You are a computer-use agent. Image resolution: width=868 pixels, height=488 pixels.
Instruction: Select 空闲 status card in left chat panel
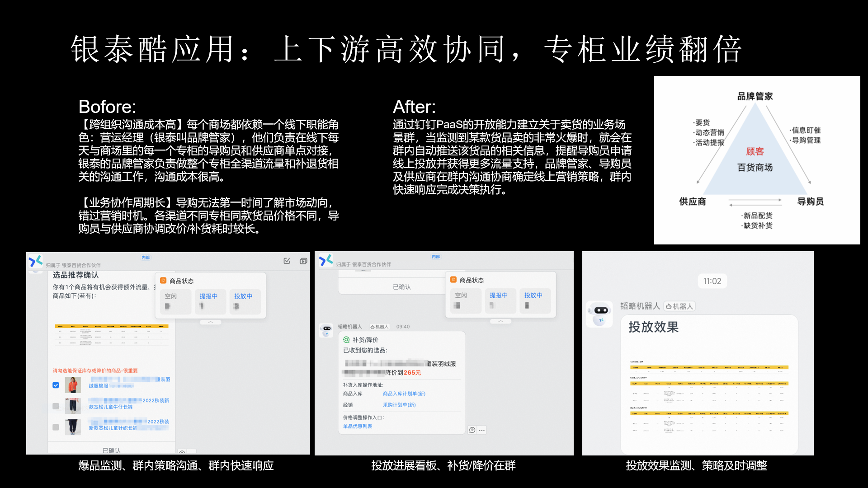pos(175,301)
